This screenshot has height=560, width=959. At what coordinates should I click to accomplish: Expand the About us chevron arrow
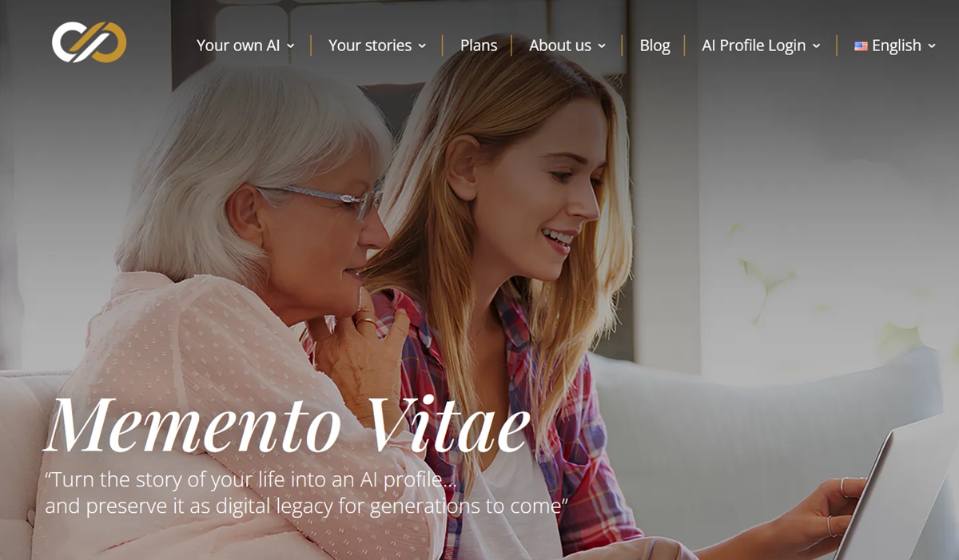(602, 46)
